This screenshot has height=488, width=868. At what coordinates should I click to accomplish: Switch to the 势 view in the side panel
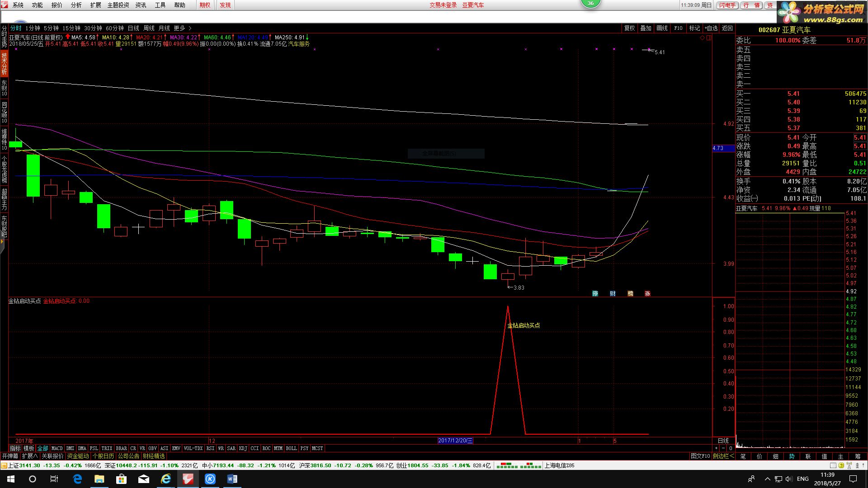click(792, 456)
